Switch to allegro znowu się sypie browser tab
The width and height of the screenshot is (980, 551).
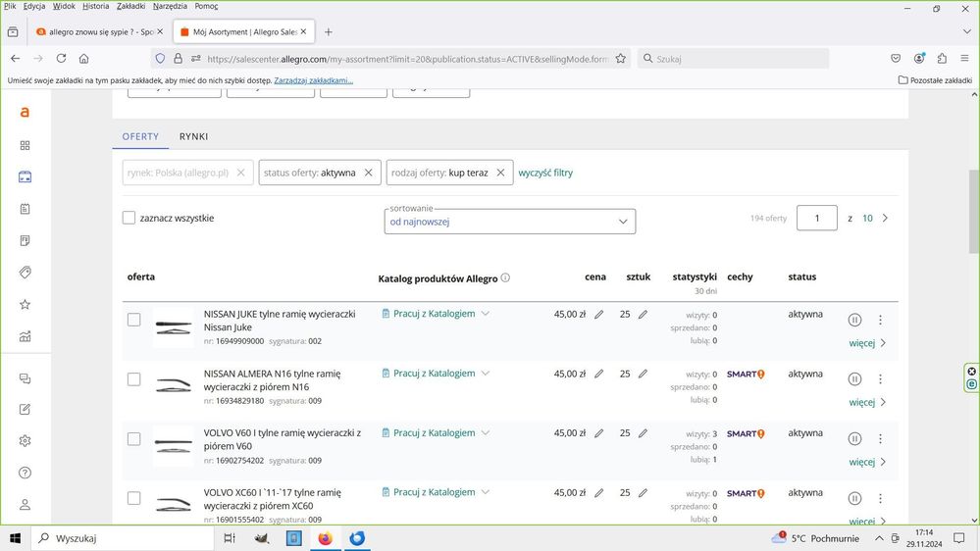pyautogui.click(x=100, y=31)
